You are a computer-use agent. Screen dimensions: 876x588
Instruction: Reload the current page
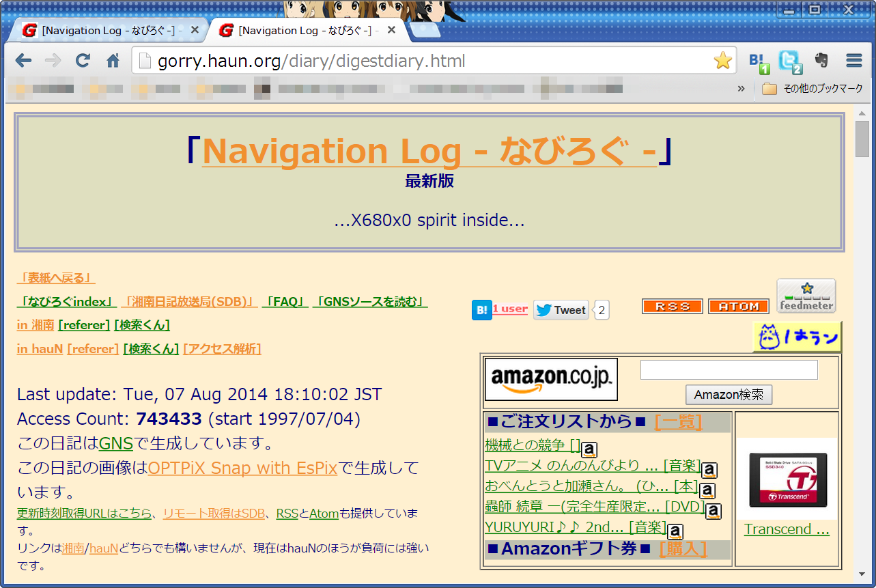83,61
